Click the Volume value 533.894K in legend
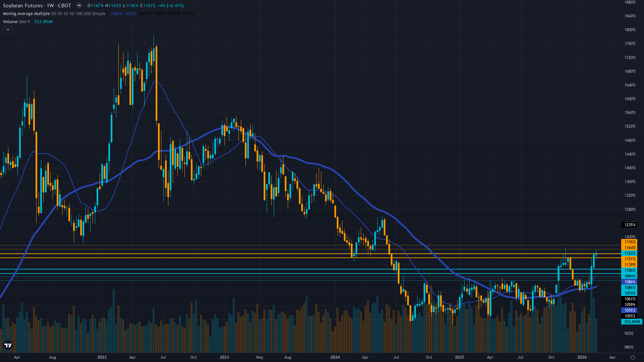The width and height of the screenshot is (644, 362). (44, 22)
